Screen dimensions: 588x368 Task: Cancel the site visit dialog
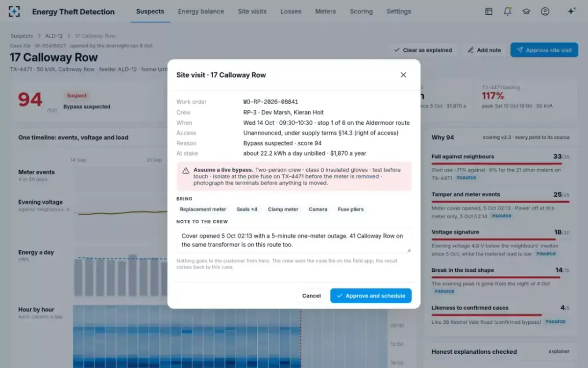(311, 296)
